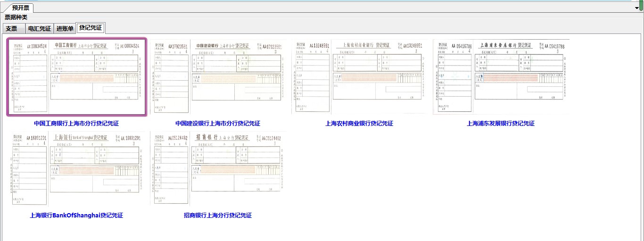The image size is (644, 241).
Task: Click label 上海农村商业银行贷记凭证
Action: tap(359, 124)
